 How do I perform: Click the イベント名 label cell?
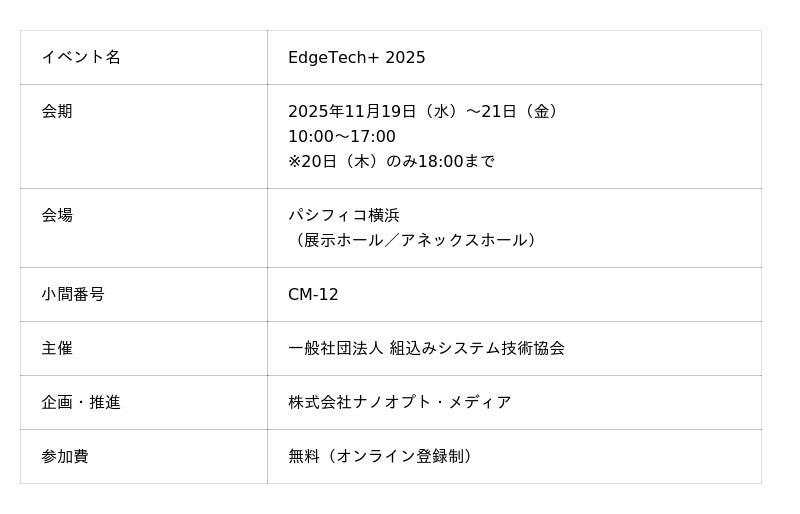[81, 57]
